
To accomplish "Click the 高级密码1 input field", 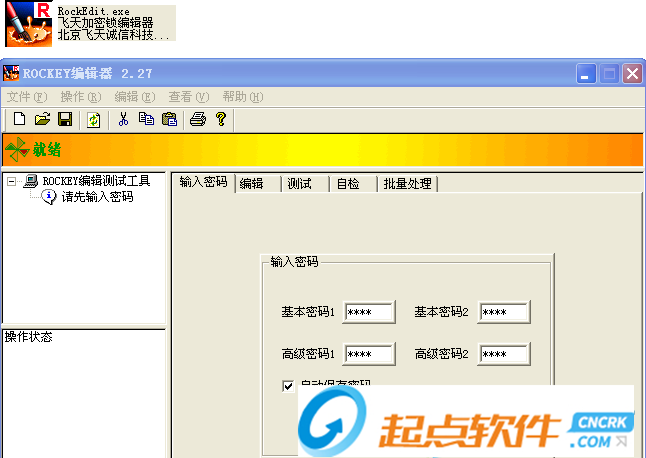I will (369, 354).
